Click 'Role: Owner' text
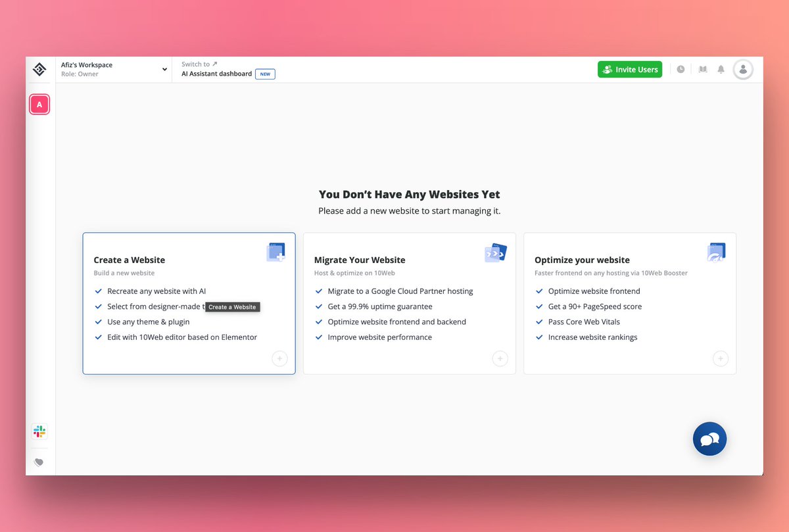Screen dimensions: 789x532 pyautogui.click(x=80, y=74)
